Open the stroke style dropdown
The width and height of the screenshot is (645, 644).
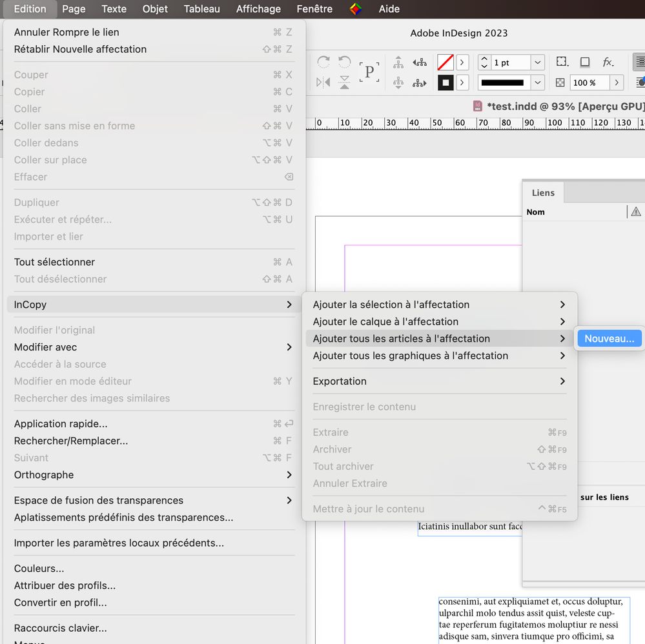[537, 83]
